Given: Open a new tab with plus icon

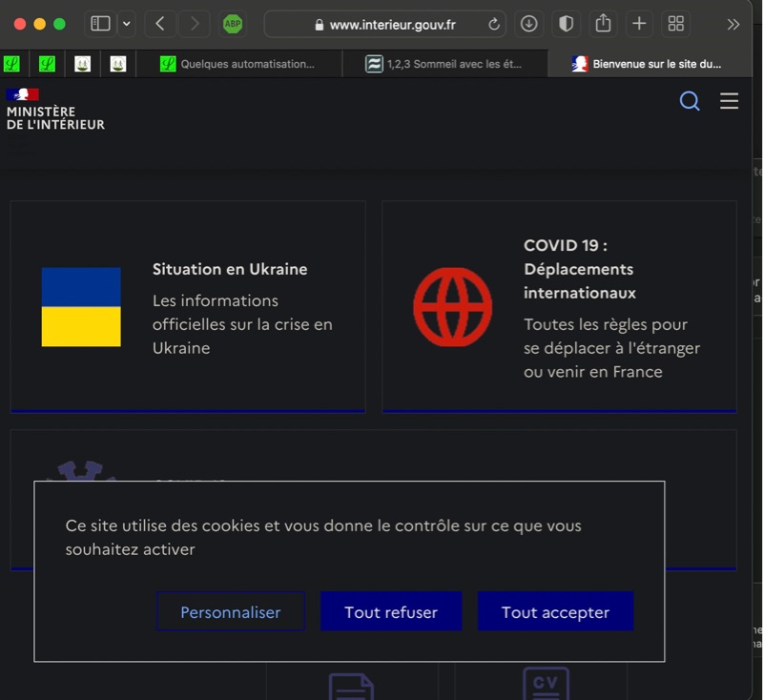Looking at the screenshot, I should pyautogui.click(x=639, y=24).
